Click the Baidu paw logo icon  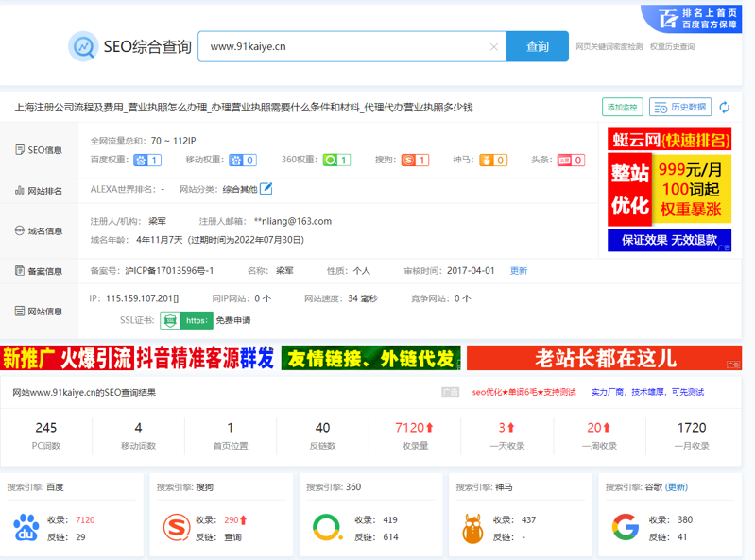26,528
